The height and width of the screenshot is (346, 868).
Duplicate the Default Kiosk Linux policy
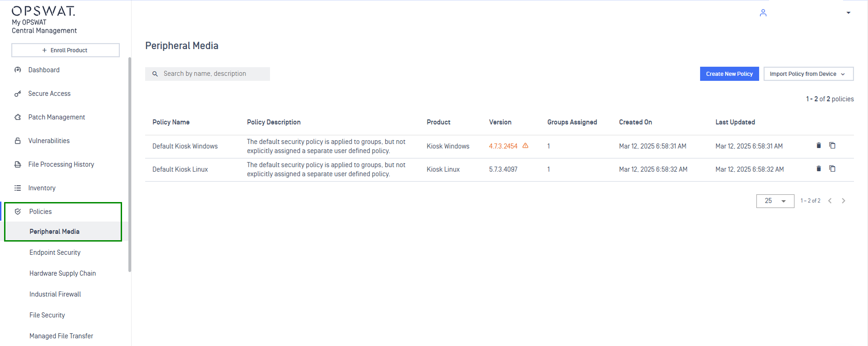[832, 168]
